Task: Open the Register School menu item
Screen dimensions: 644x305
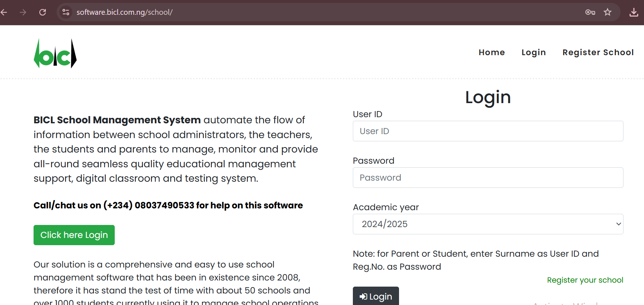Action: coord(598,53)
